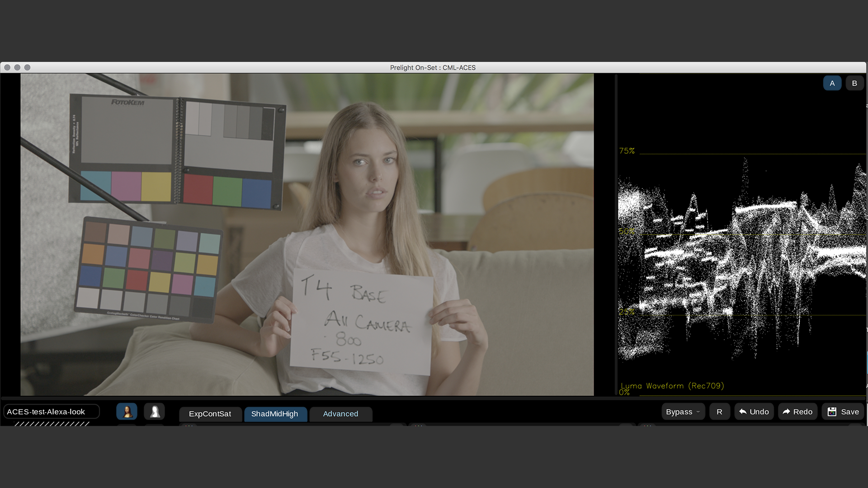Click the Redo button
868x488 pixels.
coord(797,412)
